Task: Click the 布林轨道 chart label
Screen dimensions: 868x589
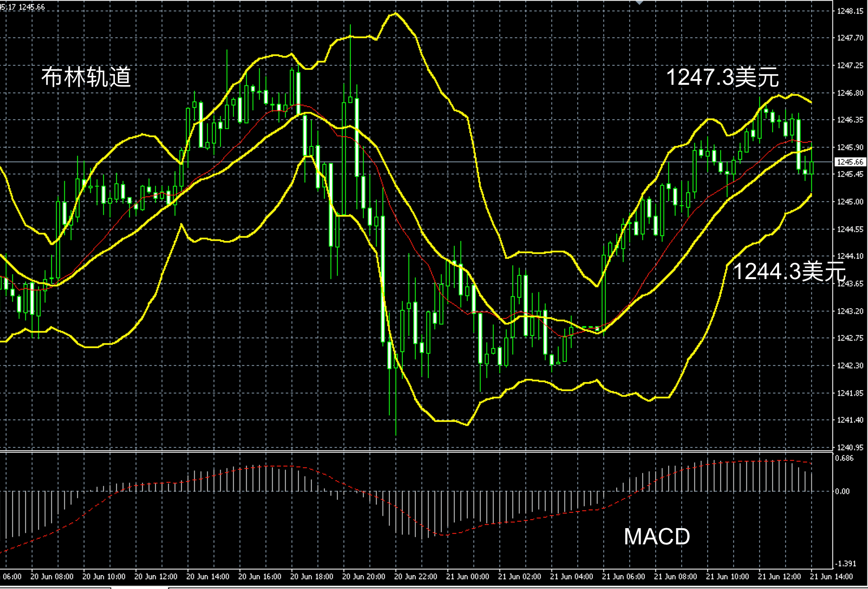Action: click(x=86, y=77)
